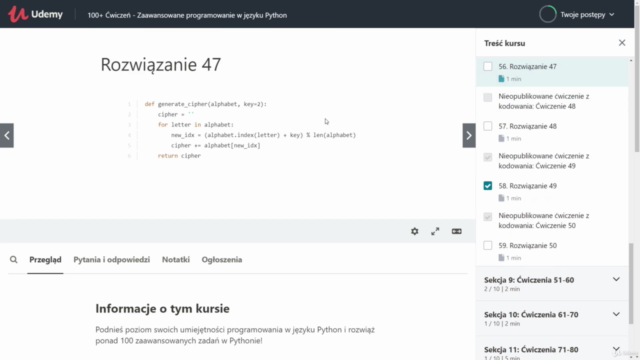
Task: Click the document icon under 58. Rozwiązanie 49
Action: click(501, 198)
